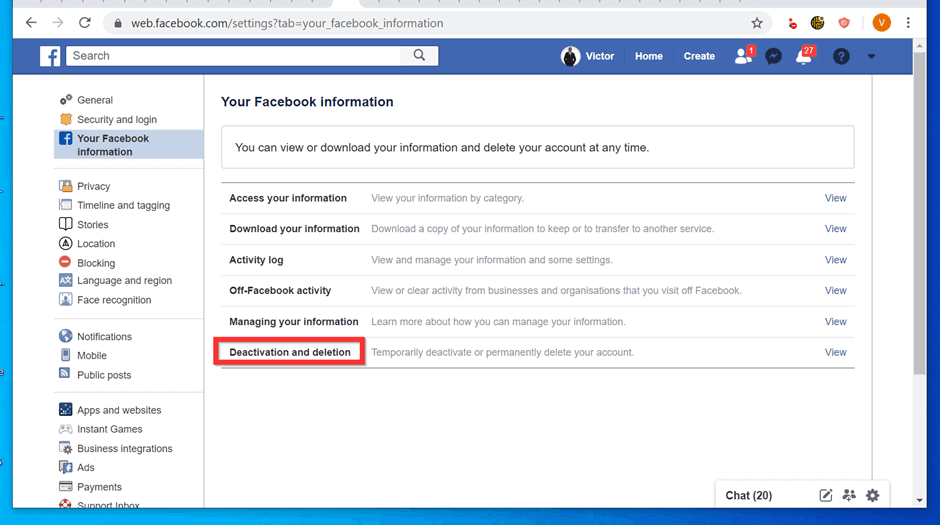Viewport: 940px width, 525px height.
Task: Click Deactivation and deletion row title
Action: (290, 352)
